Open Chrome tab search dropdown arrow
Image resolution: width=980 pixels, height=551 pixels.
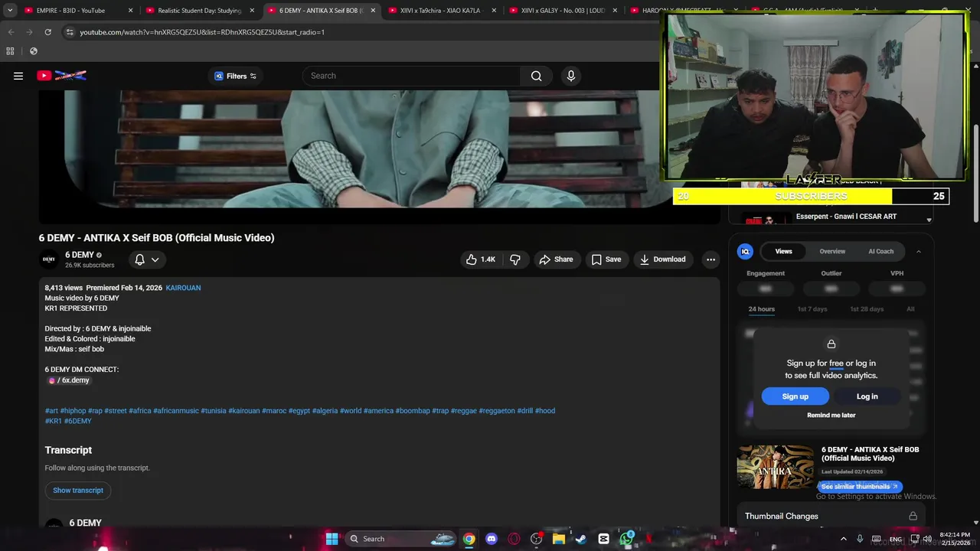pyautogui.click(x=9, y=11)
